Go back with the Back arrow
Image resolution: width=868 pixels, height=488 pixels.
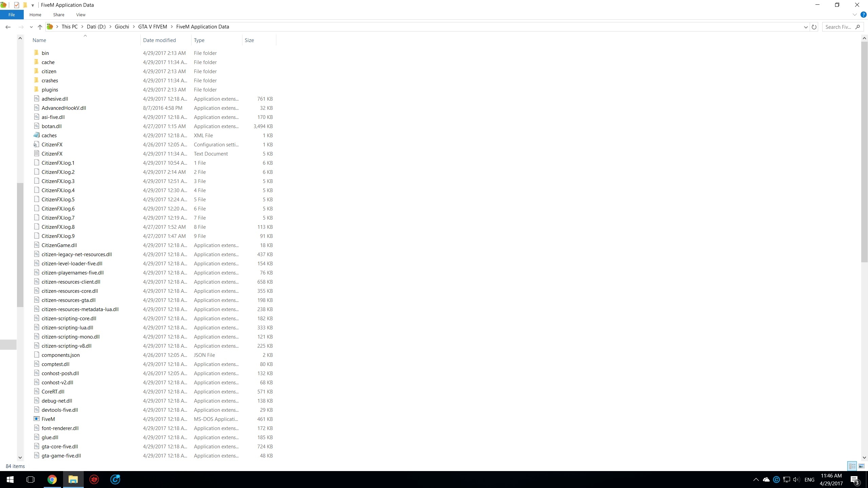8,27
